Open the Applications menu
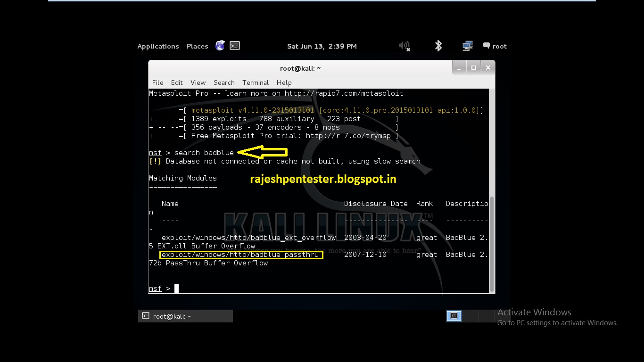Viewport: 644px width, 362px height. [x=158, y=46]
